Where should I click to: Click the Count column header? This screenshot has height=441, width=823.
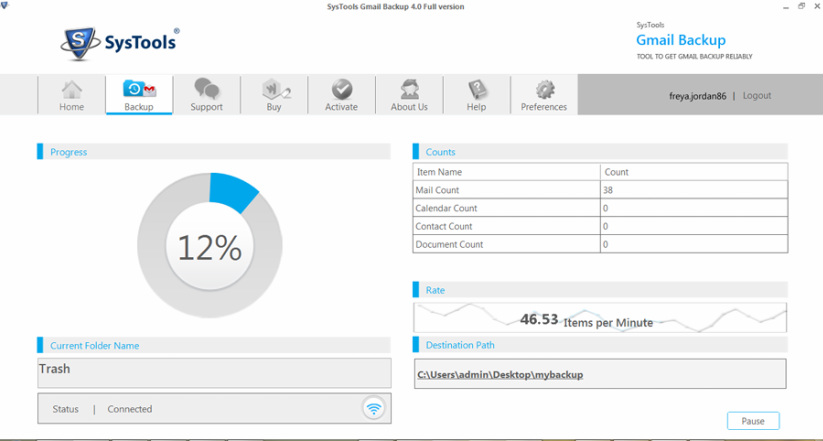[693, 172]
